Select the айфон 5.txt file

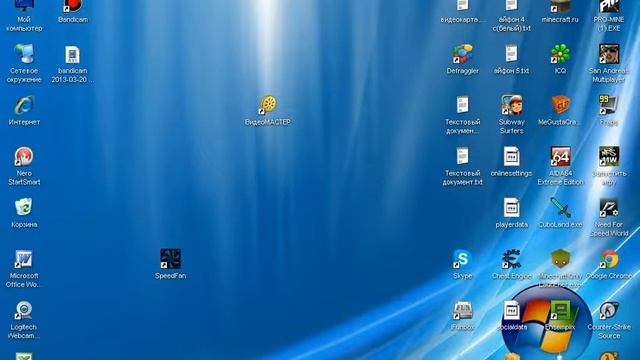pyautogui.click(x=511, y=54)
